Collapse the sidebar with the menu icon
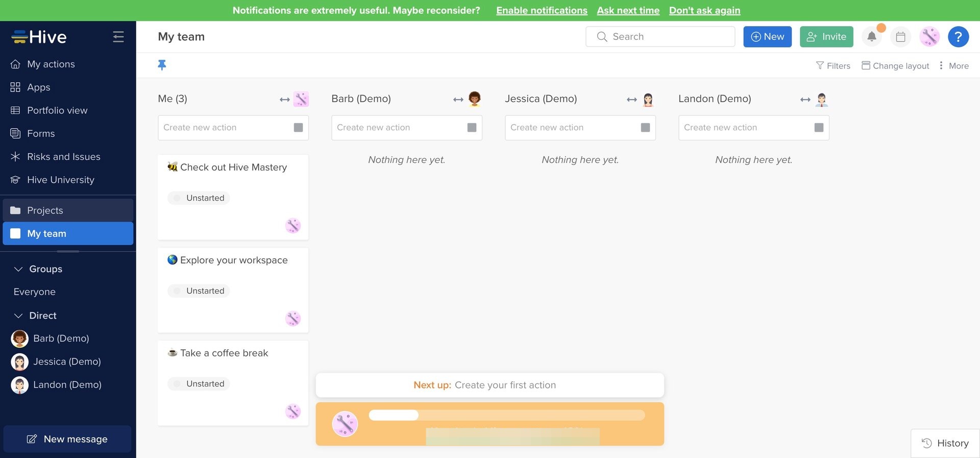 tap(118, 37)
